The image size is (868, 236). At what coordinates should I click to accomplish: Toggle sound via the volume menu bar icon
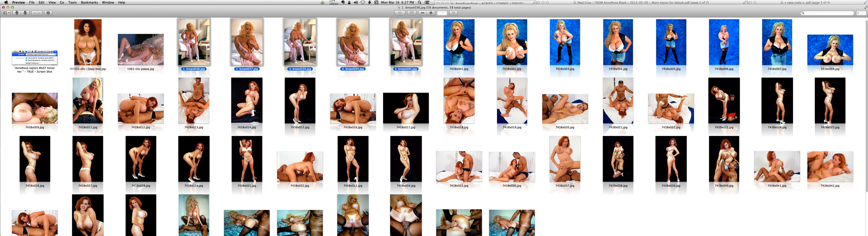(356, 2)
